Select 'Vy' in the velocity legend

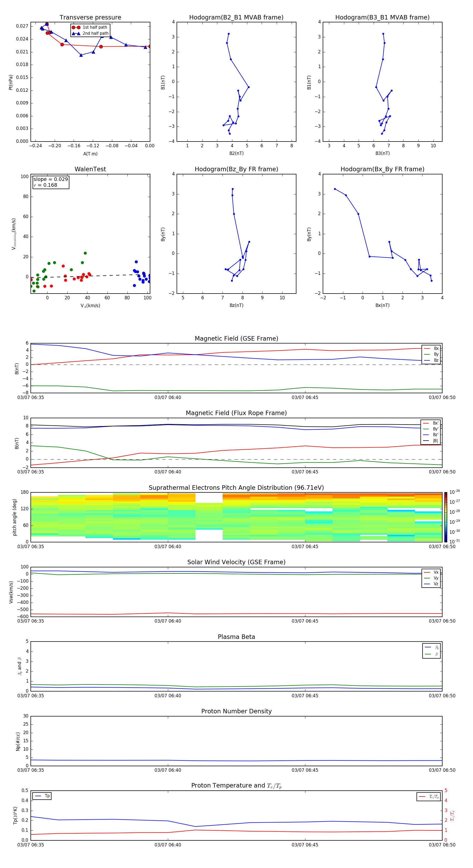(x=431, y=578)
